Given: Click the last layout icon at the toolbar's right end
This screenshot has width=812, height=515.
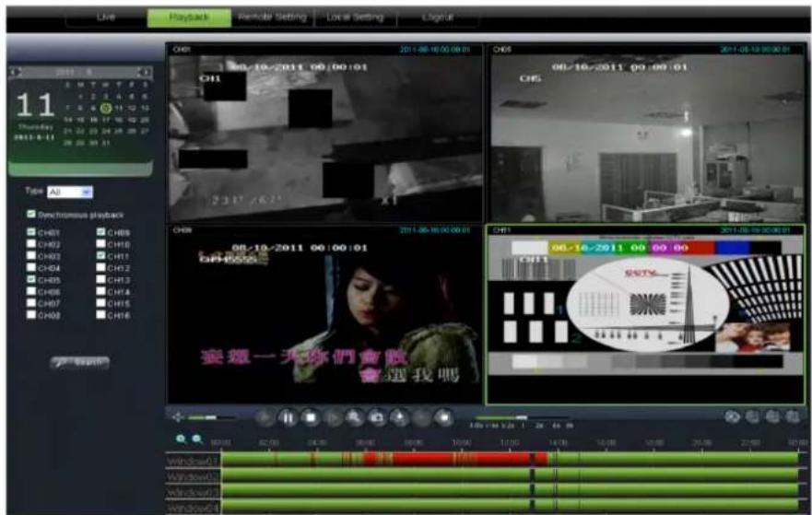Looking at the screenshot, I should click(x=793, y=416).
